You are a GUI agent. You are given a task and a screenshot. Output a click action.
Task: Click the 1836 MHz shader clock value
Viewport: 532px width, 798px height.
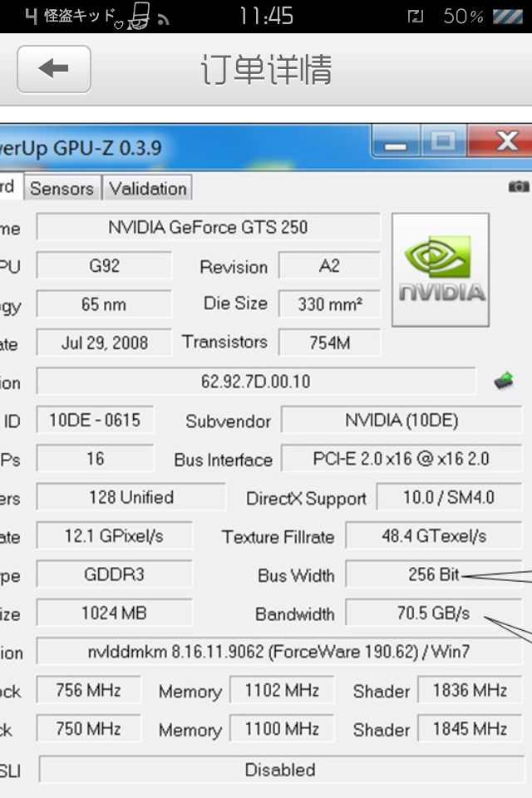pyautogui.click(x=470, y=691)
